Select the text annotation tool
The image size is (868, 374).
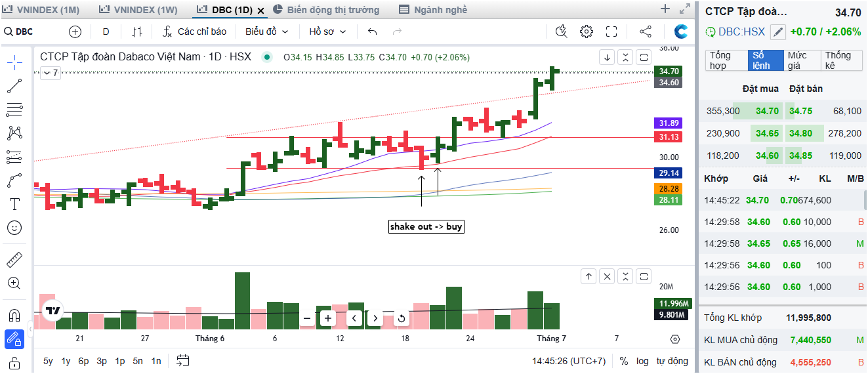(x=14, y=204)
